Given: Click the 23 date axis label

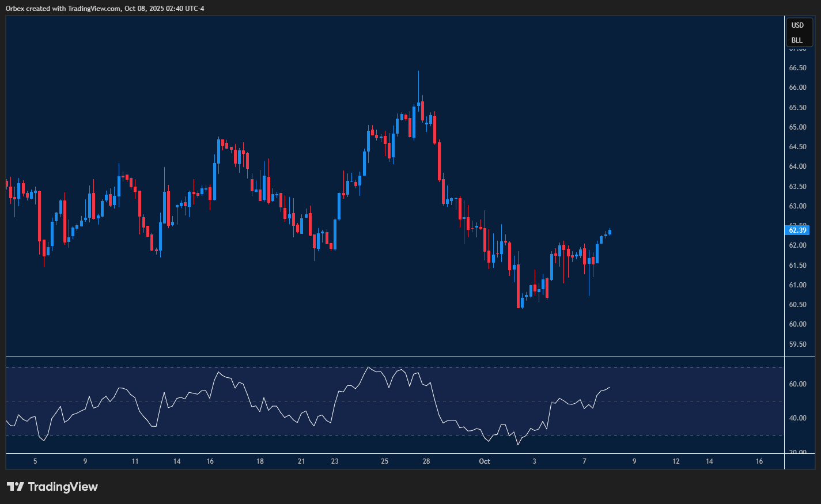Looking at the screenshot, I should pyautogui.click(x=335, y=461).
